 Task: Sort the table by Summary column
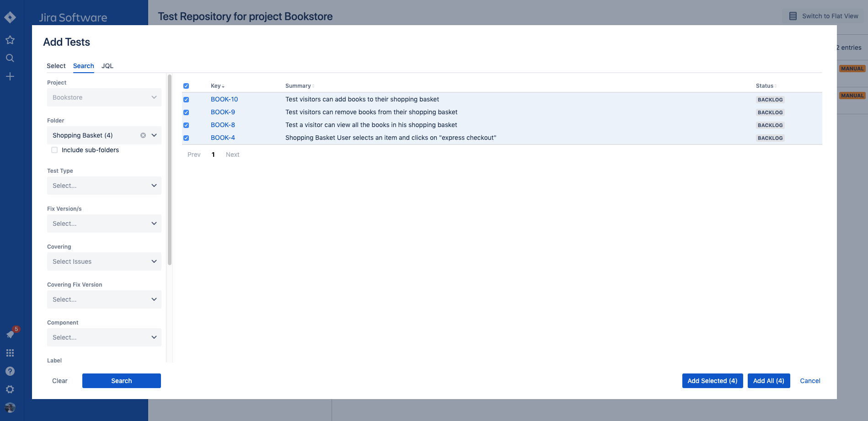tap(300, 86)
